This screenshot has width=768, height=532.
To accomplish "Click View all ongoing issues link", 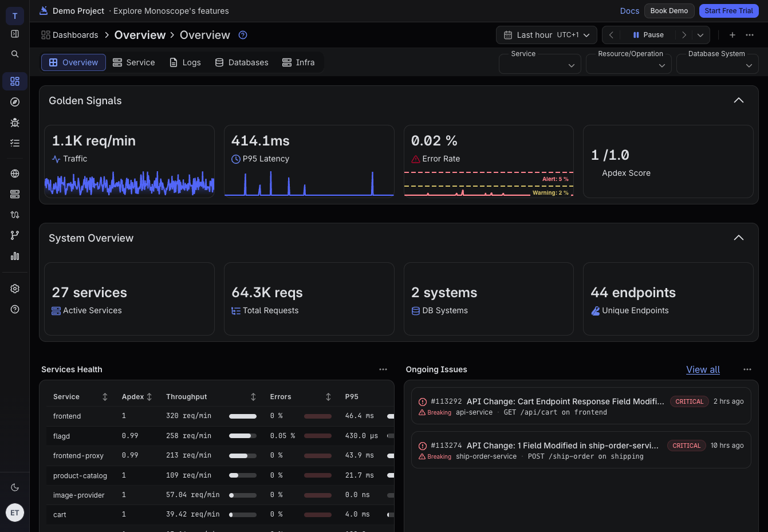I will (x=703, y=369).
